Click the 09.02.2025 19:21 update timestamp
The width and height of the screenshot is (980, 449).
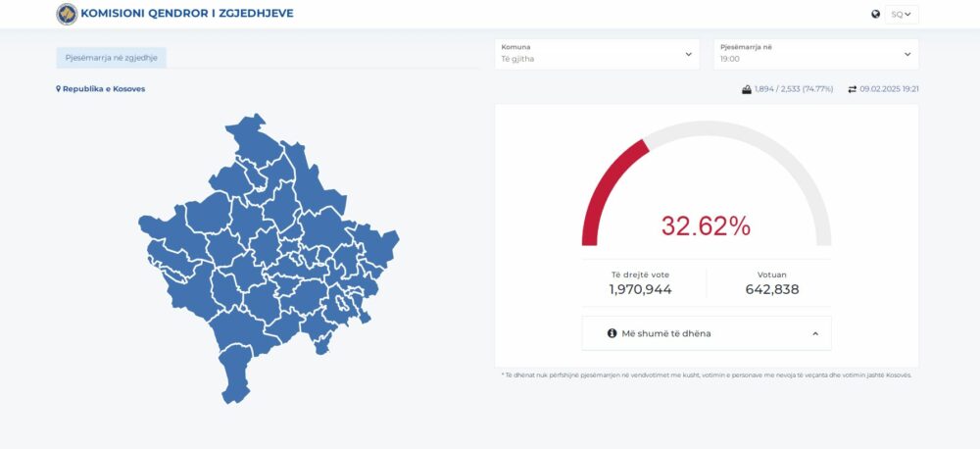889,89
